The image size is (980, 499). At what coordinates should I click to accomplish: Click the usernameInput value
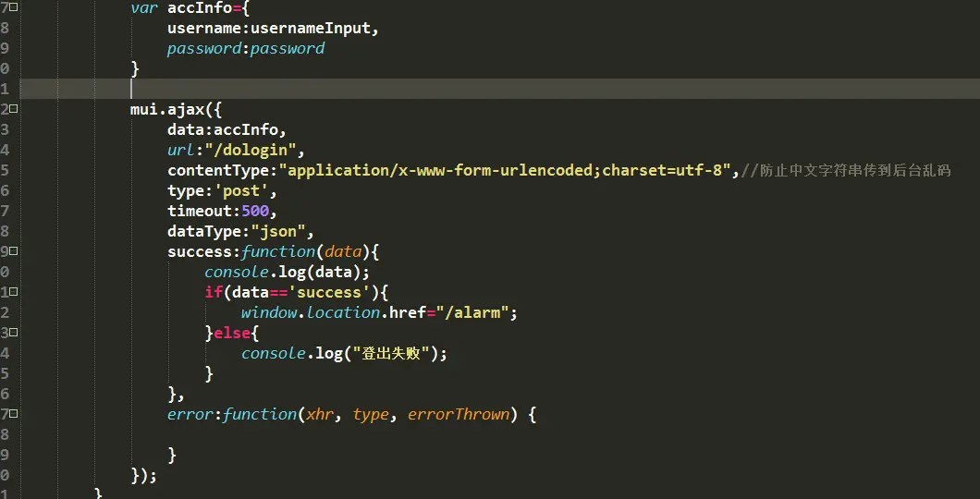click(312, 29)
